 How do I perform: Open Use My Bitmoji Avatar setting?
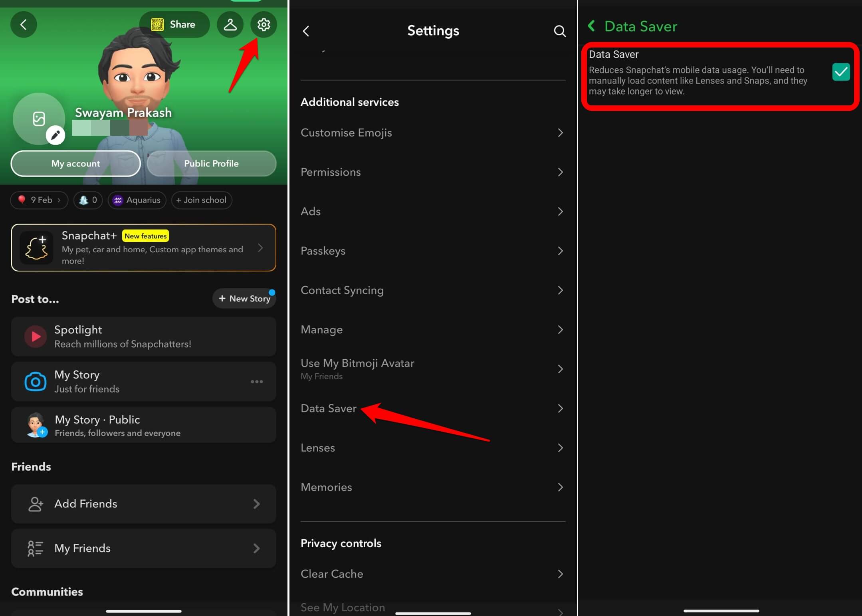[433, 369]
